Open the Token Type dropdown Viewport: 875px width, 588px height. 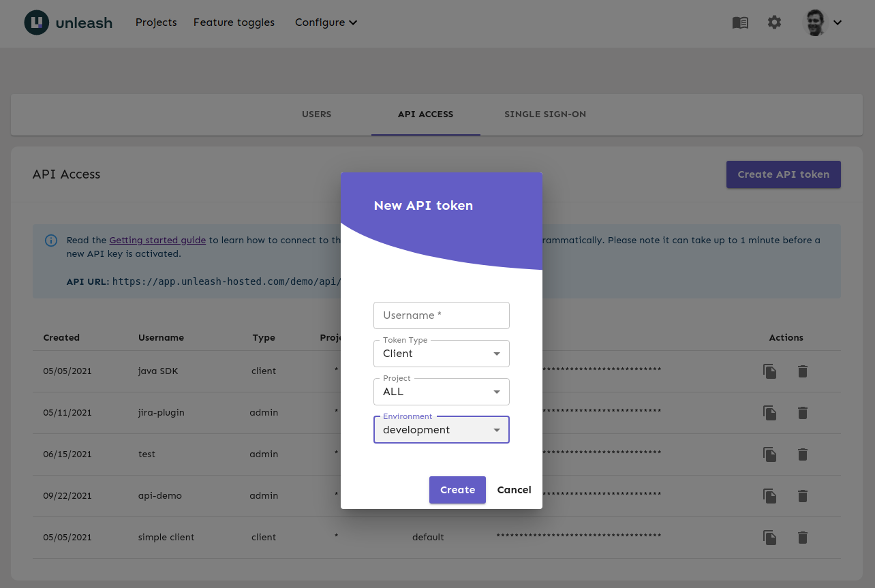pos(442,354)
